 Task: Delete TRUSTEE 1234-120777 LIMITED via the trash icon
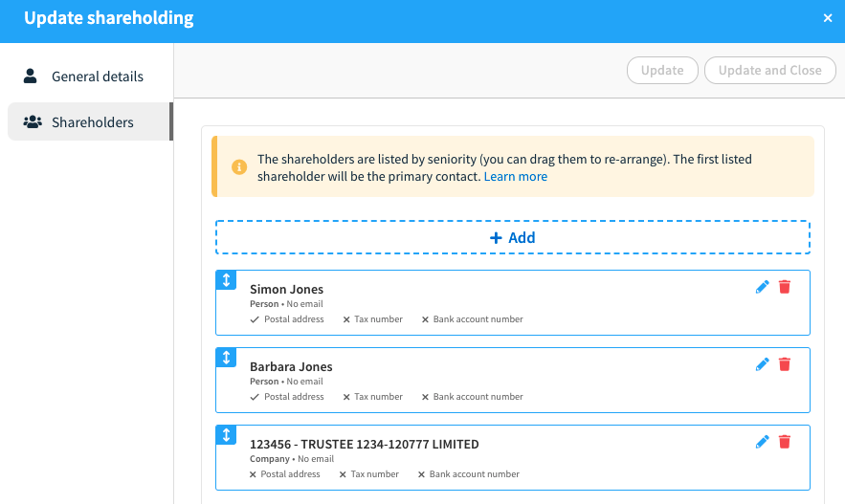click(x=785, y=442)
